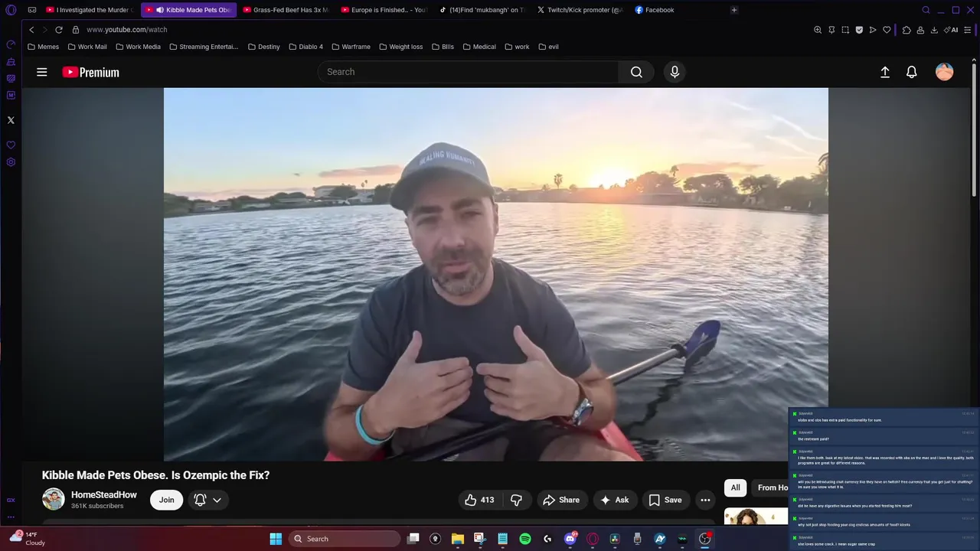Open Spotify from the taskbar
The height and width of the screenshot is (551, 980).
tap(525, 539)
